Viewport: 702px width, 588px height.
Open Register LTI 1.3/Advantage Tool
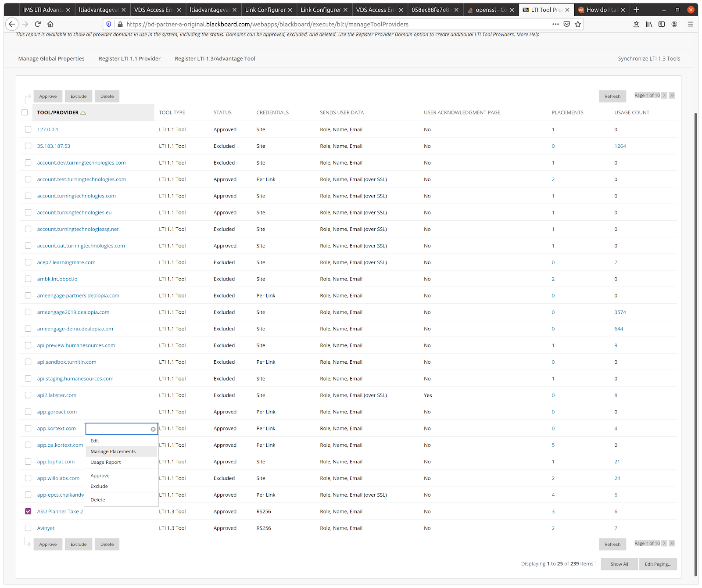pyautogui.click(x=215, y=58)
